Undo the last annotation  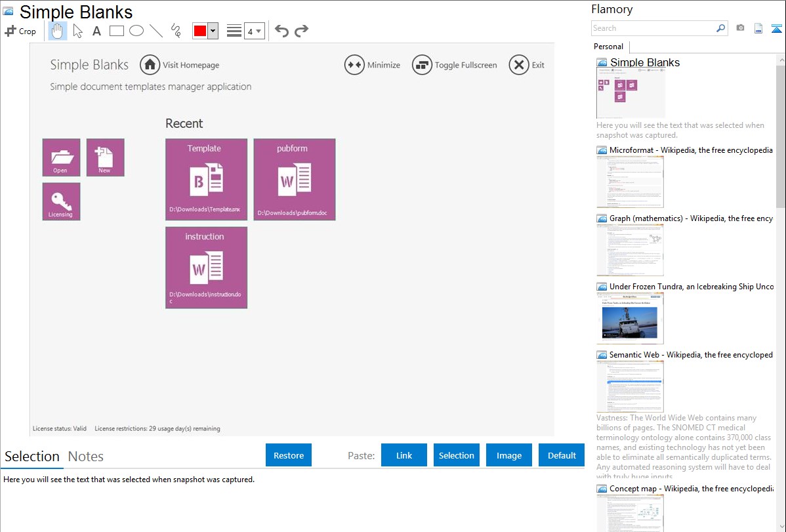click(281, 31)
